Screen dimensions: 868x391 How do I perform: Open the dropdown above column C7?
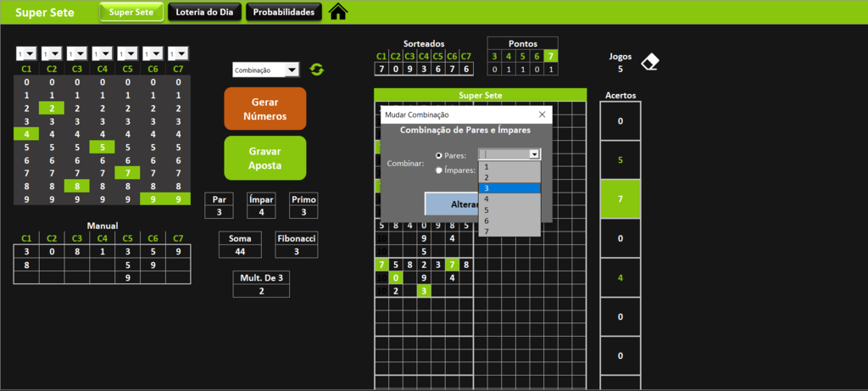pyautogui.click(x=181, y=53)
